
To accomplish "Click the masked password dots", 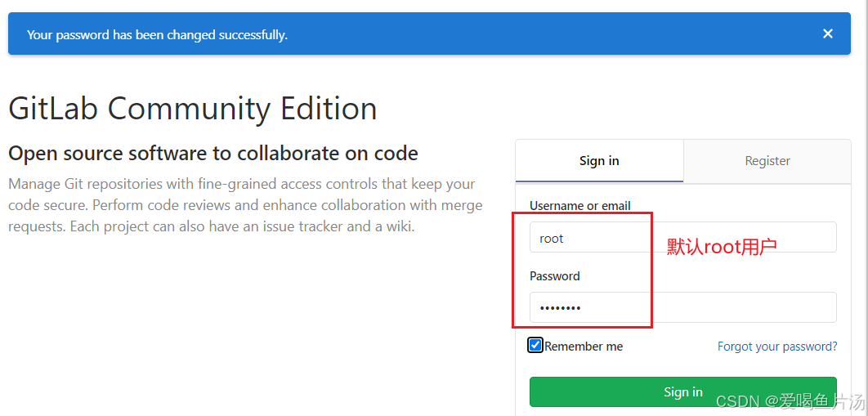I will point(560,308).
